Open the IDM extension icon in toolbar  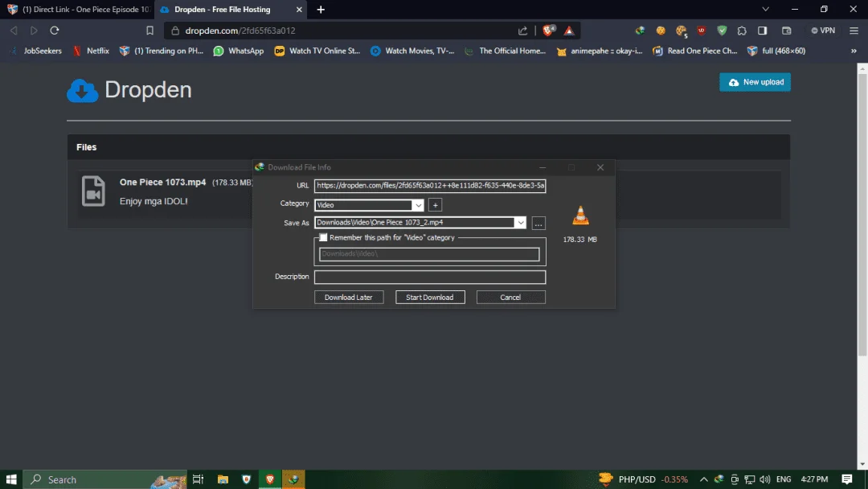(x=640, y=31)
